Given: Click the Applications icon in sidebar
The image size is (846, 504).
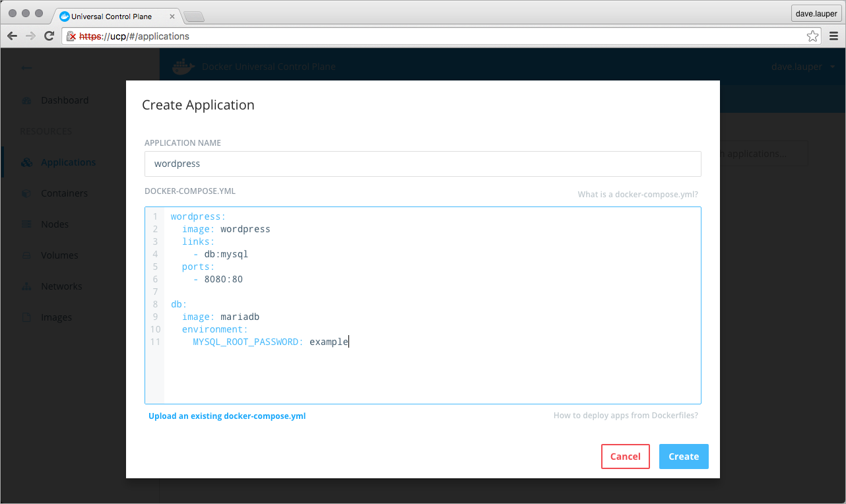Looking at the screenshot, I should pyautogui.click(x=26, y=163).
